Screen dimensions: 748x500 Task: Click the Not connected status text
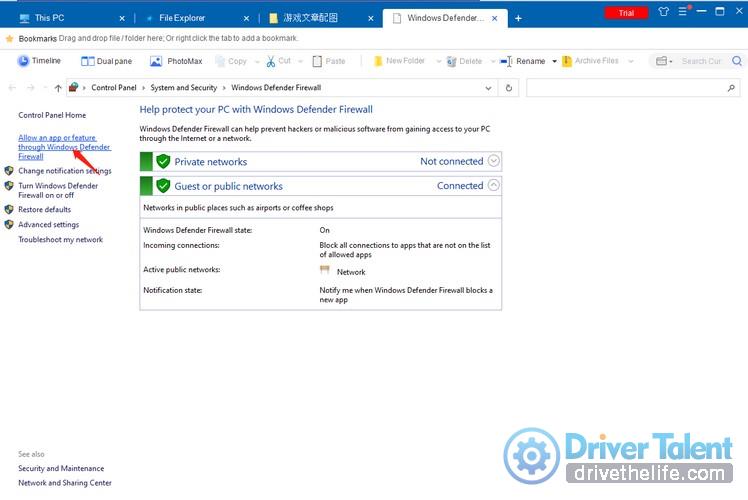451,161
